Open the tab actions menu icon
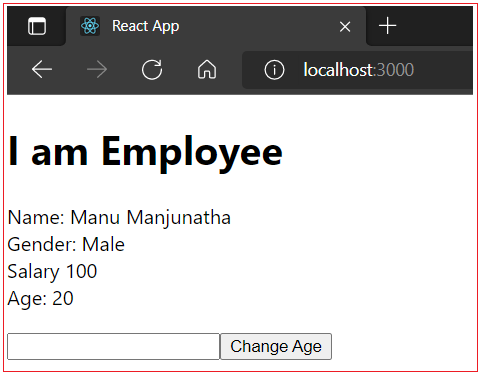 [37, 26]
